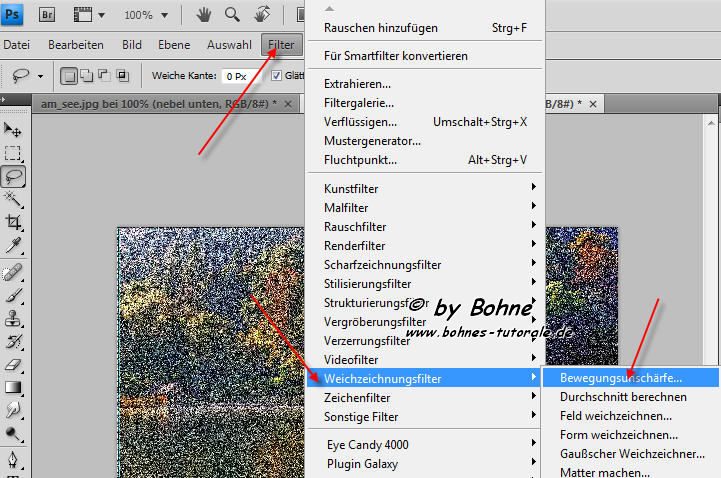
Task: Enable the add to selection mode
Action: (x=87, y=75)
